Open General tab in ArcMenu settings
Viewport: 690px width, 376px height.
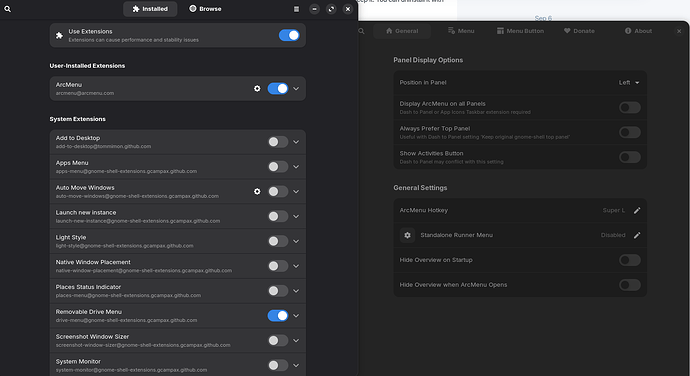coord(402,31)
